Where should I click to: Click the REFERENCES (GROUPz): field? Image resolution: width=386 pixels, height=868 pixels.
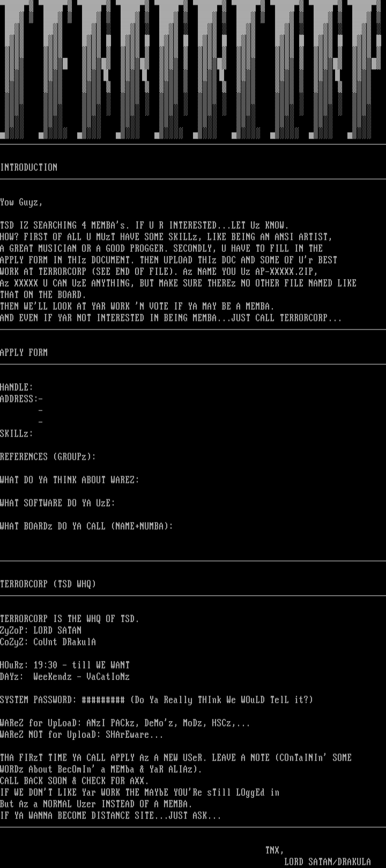pyautogui.click(x=48, y=457)
